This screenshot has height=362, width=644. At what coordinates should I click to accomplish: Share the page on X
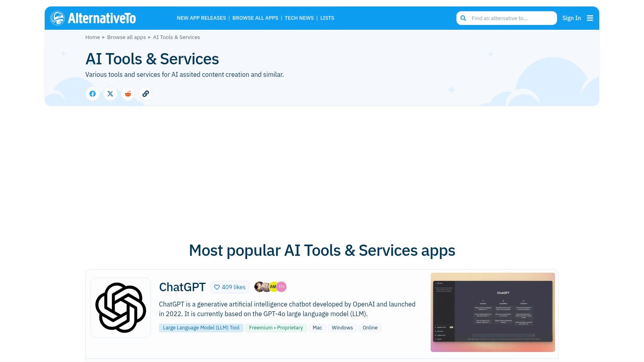110,94
